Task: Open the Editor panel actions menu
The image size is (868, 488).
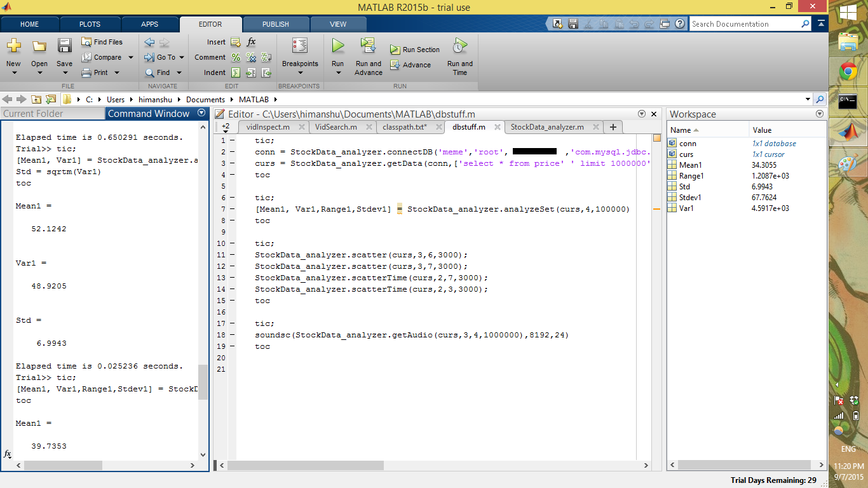Action: tap(641, 114)
